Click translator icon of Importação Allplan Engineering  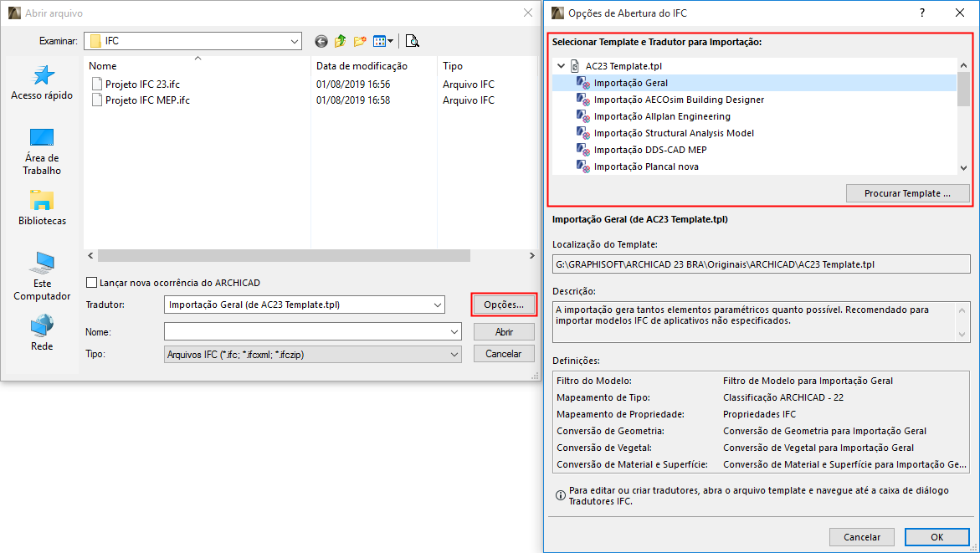[x=583, y=116]
